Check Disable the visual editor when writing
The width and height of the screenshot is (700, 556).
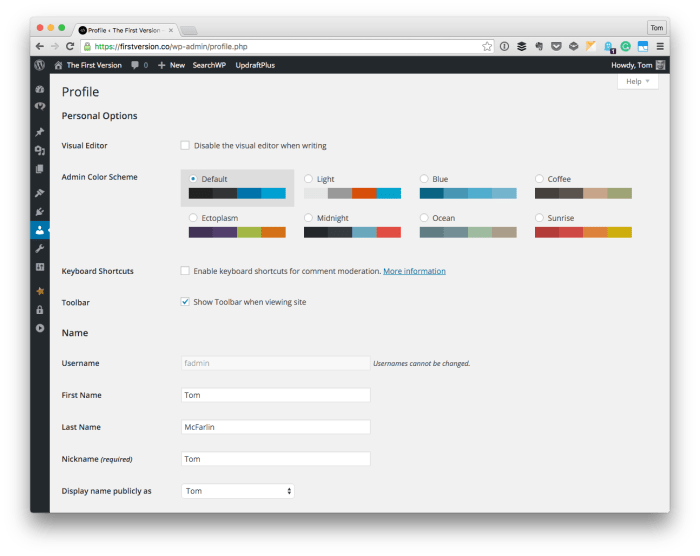point(185,146)
